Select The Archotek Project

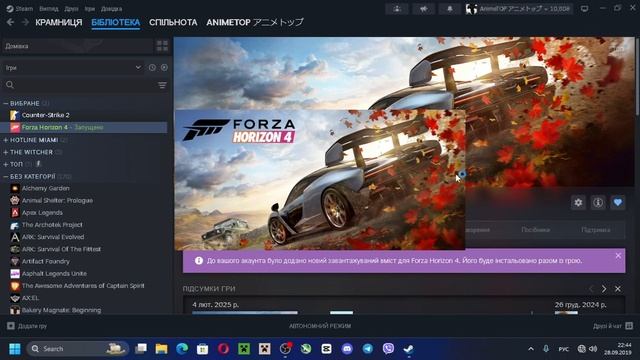click(x=52, y=225)
